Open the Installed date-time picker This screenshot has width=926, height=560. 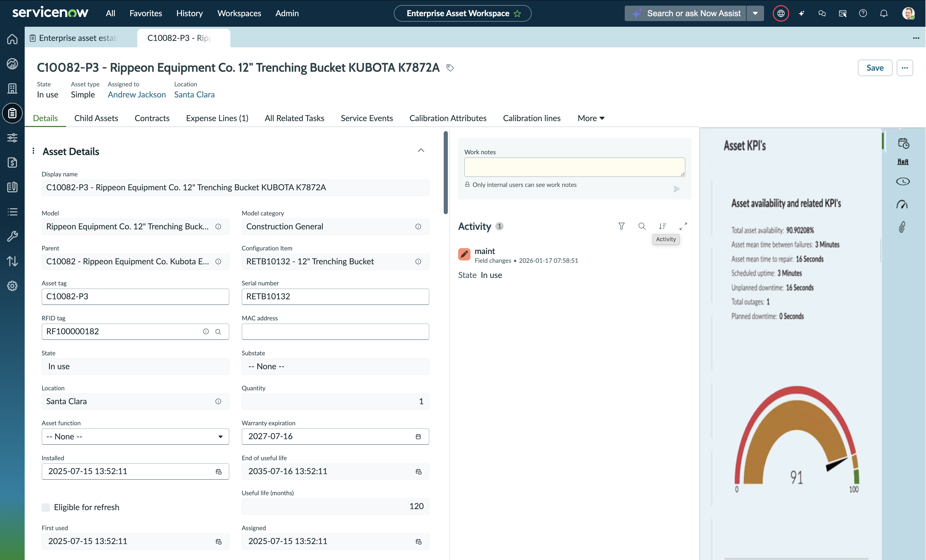(218, 472)
